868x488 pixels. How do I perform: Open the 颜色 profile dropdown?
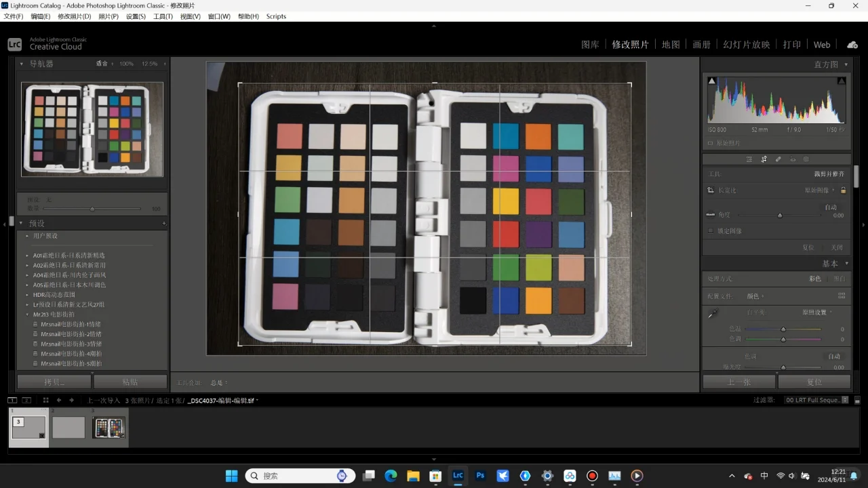pos(755,296)
